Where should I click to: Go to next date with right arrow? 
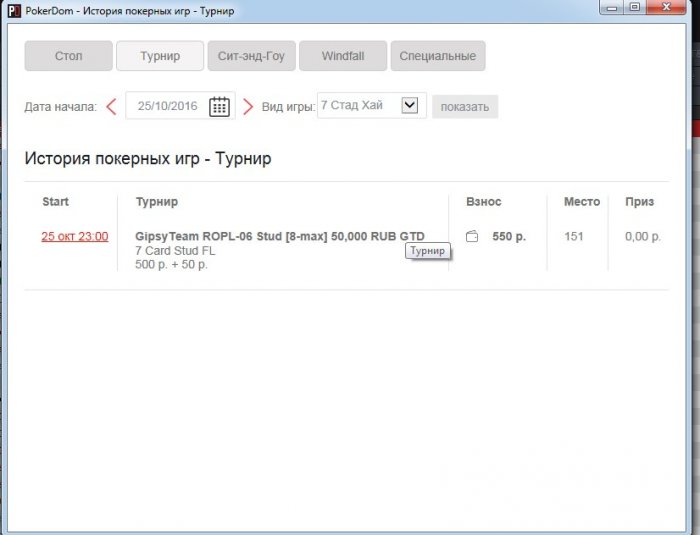pyautogui.click(x=248, y=107)
